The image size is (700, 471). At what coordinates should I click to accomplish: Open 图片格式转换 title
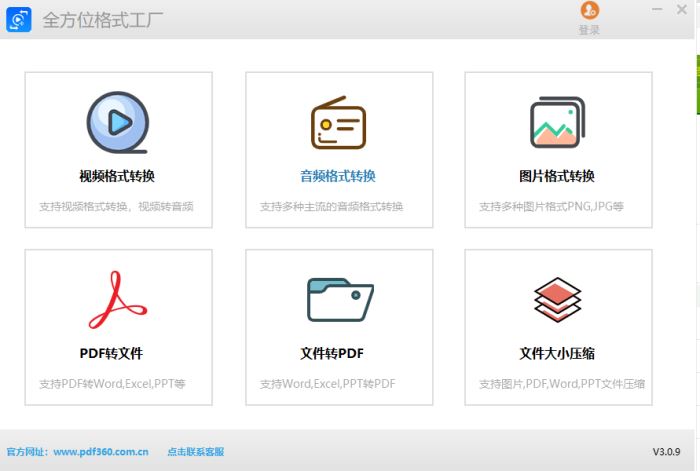click(557, 176)
